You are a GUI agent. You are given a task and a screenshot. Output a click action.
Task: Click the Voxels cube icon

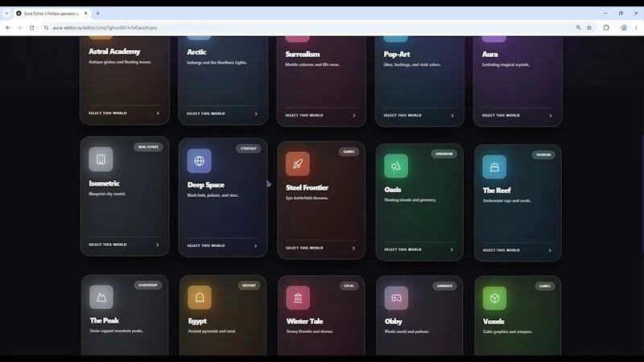pyautogui.click(x=494, y=298)
